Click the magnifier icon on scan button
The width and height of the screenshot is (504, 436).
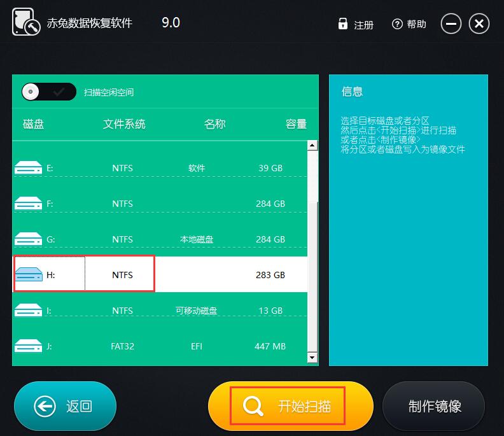(x=253, y=406)
